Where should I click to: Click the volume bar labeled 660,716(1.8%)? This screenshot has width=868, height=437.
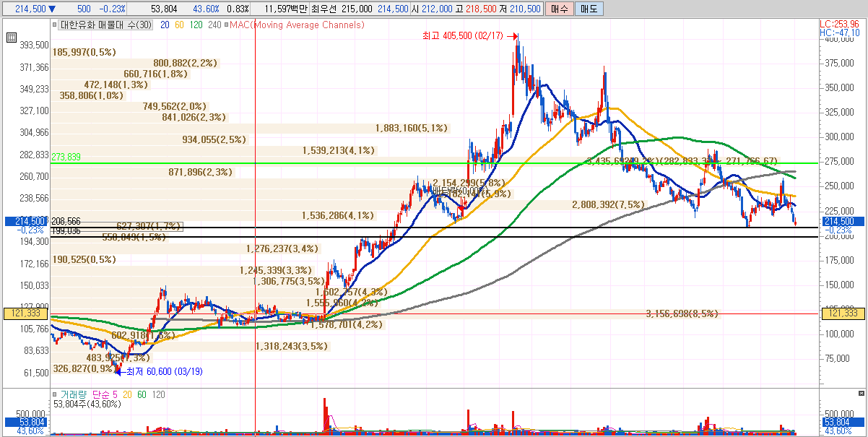pyautogui.click(x=155, y=74)
